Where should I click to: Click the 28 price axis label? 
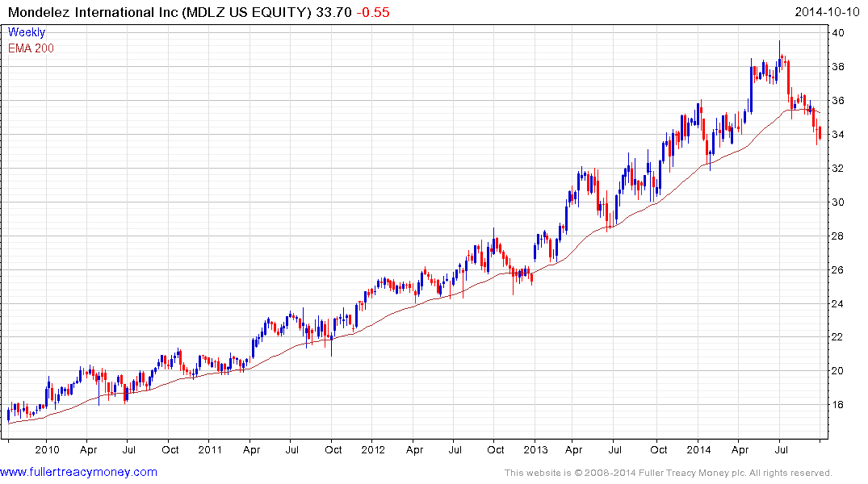(x=838, y=236)
